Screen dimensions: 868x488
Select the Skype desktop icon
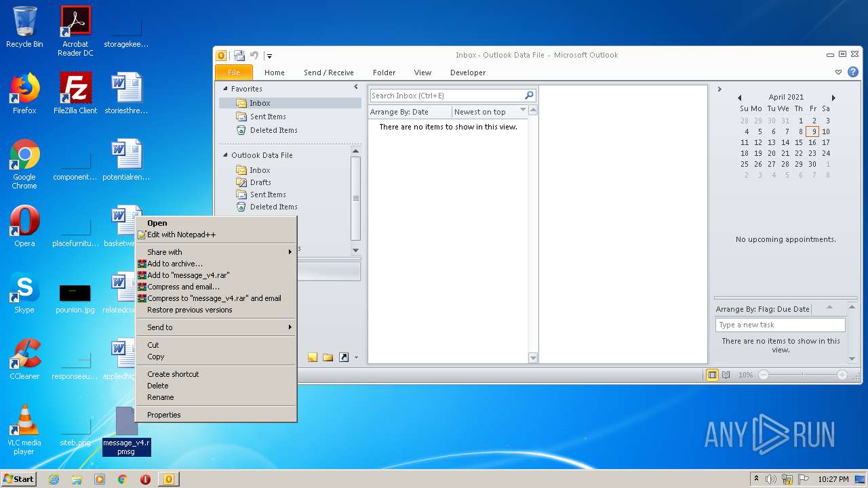pos(24,293)
